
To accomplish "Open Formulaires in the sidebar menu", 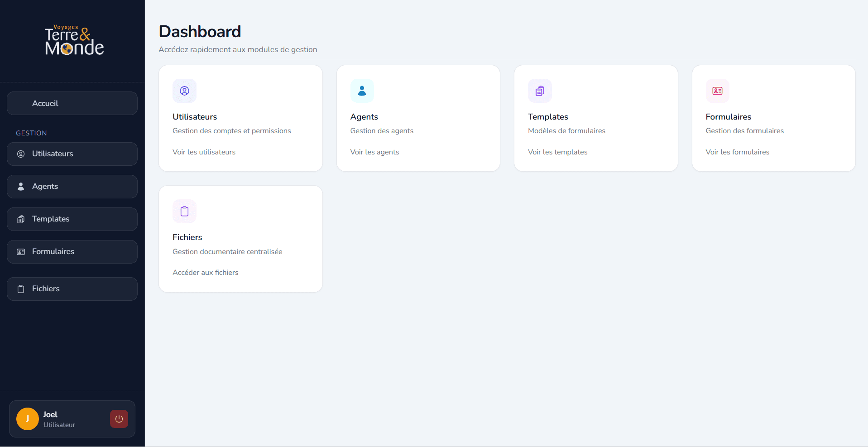I will coord(72,252).
